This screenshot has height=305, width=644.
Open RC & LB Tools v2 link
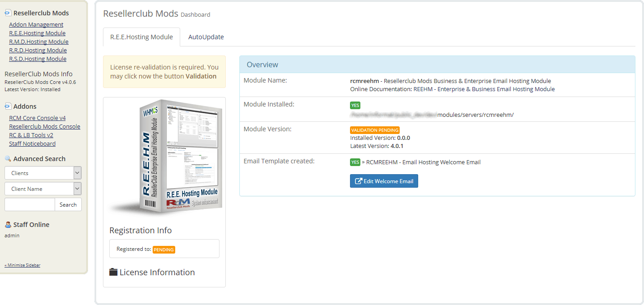(x=31, y=135)
